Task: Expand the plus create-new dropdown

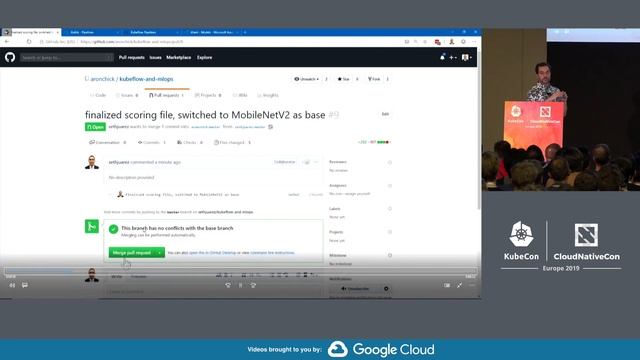Action: point(453,58)
